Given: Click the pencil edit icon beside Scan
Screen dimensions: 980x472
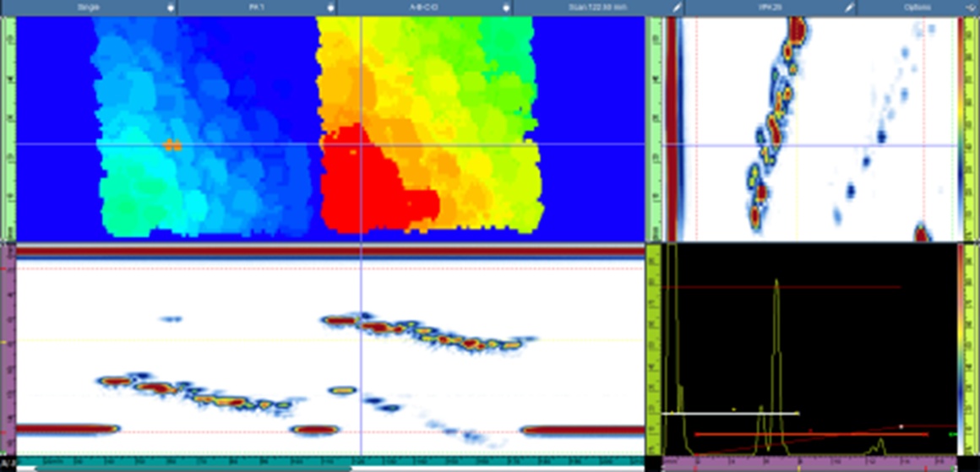Looking at the screenshot, I should pos(677,7).
